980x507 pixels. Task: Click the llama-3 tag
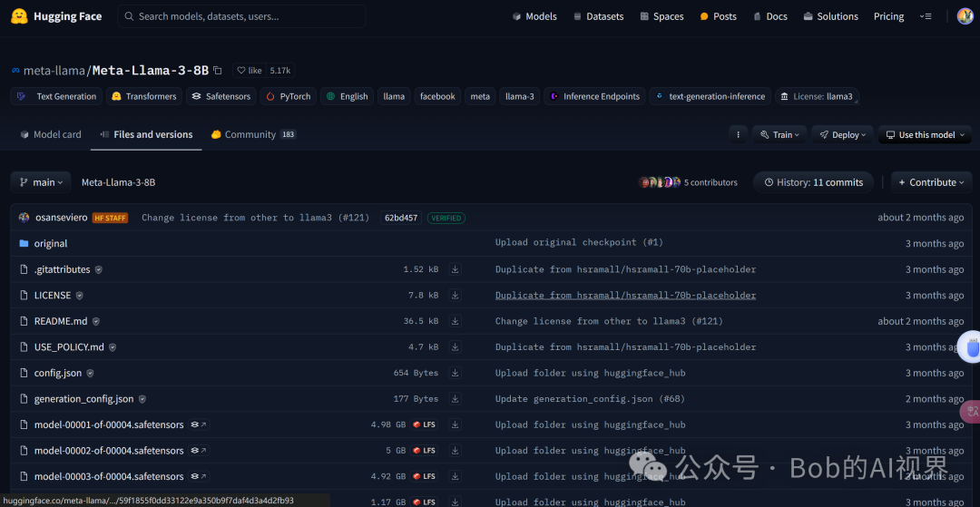519,96
